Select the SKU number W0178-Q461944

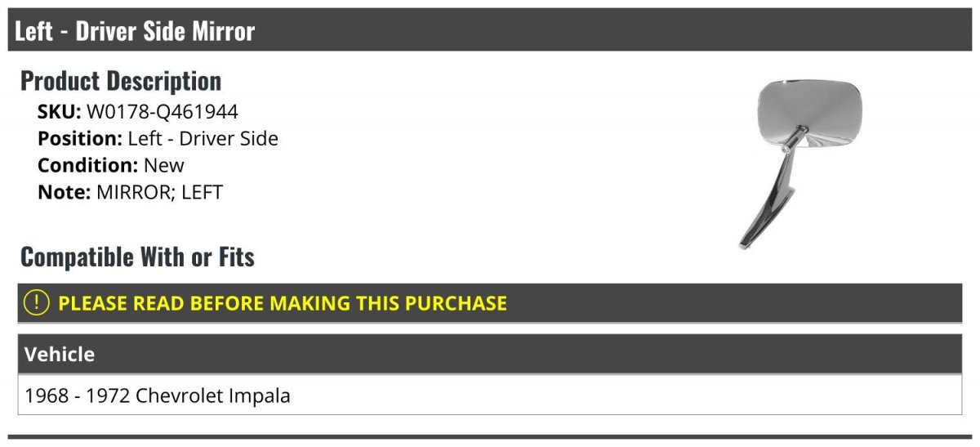[x=163, y=111]
